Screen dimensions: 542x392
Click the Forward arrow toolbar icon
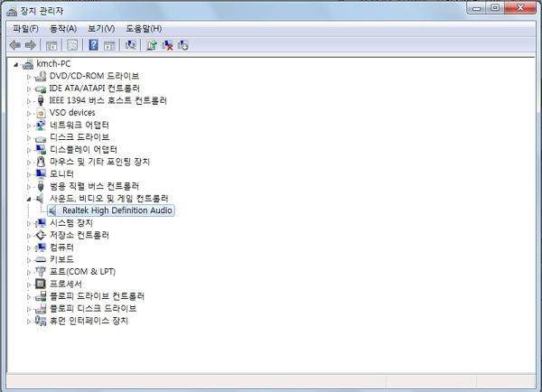pos(31,45)
